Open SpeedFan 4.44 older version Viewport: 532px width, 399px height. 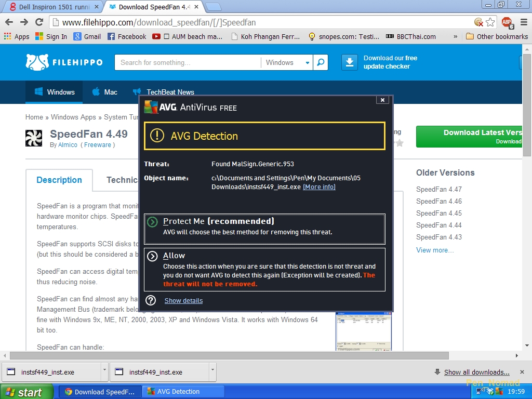coord(438,225)
